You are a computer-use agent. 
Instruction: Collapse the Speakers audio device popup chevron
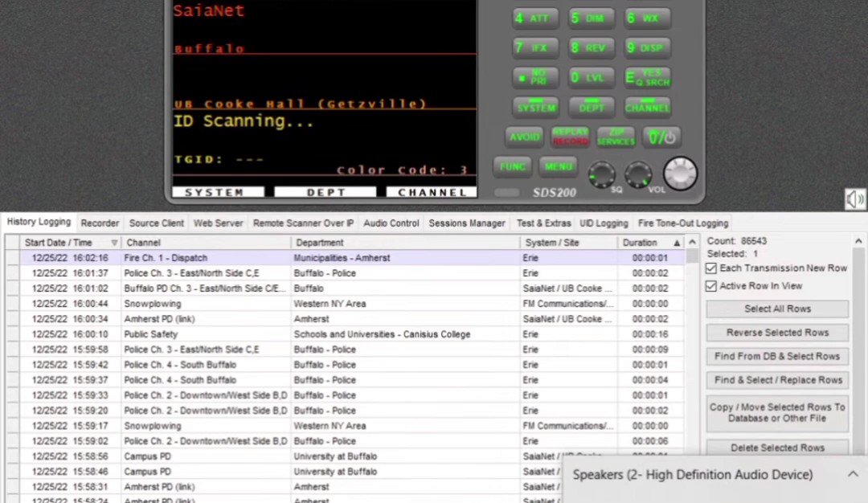[853, 474]
